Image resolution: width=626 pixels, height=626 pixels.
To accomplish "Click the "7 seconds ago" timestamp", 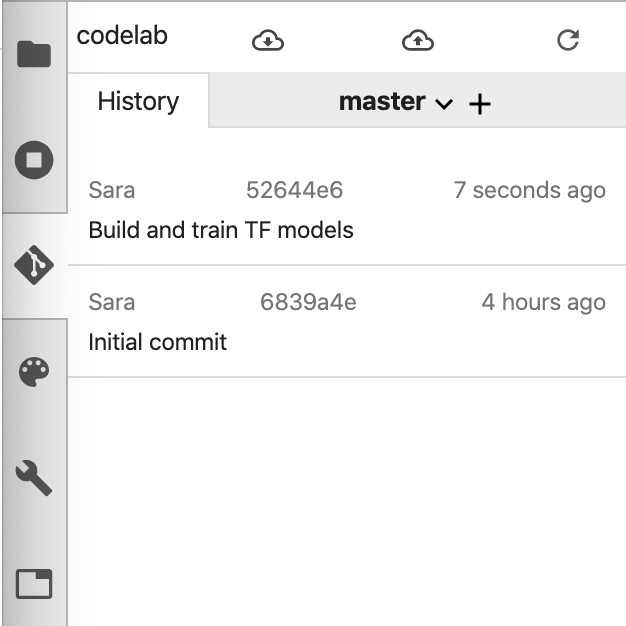I will pyautogui.click(x=529, y=190).
